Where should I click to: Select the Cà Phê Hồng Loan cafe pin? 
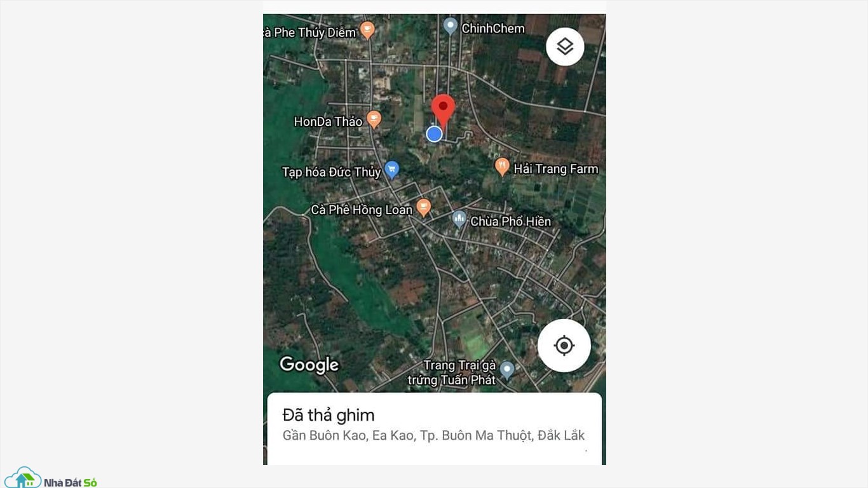[x=424, y=207]
